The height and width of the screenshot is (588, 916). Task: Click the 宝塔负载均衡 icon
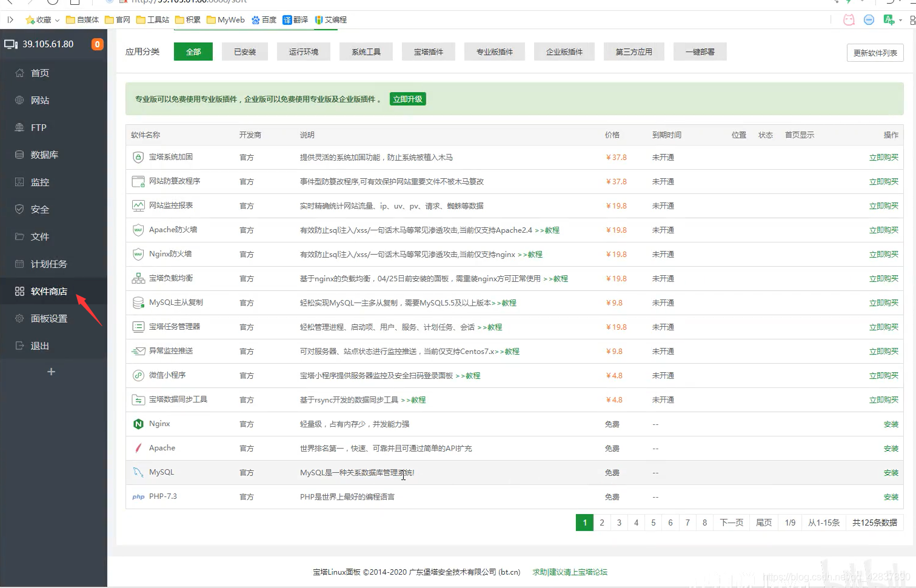pyautogui.click(x=138, y=278)
